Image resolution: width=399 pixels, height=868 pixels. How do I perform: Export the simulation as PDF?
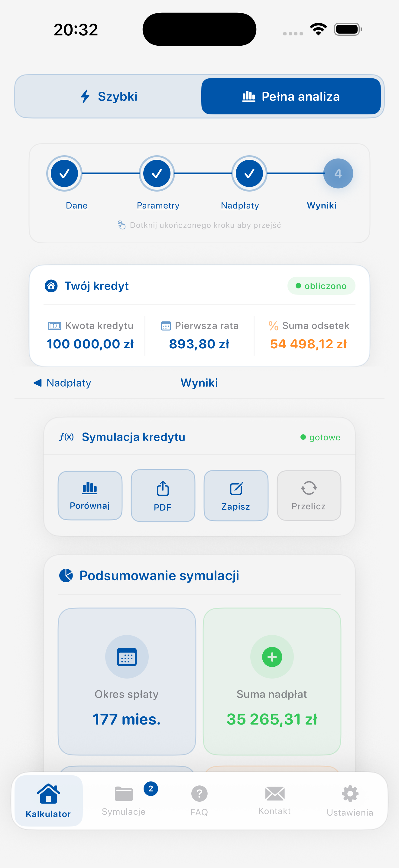pos(163,496)
